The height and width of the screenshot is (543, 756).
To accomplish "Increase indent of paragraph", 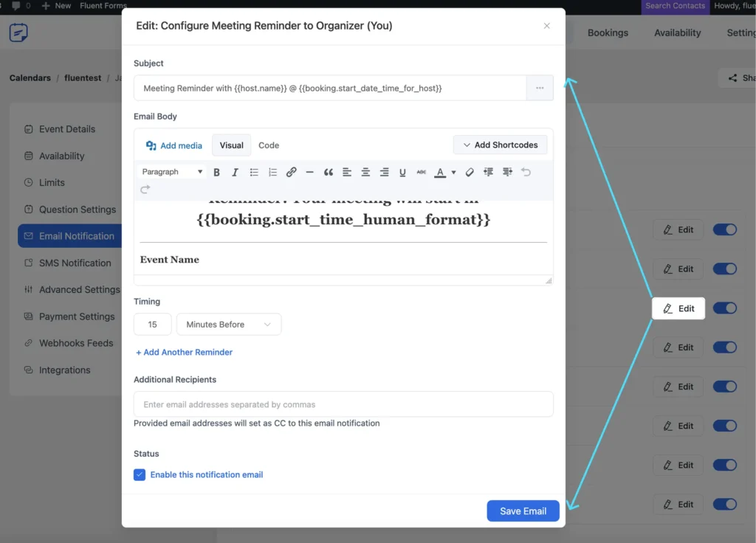I will click(x=507, y=172).
